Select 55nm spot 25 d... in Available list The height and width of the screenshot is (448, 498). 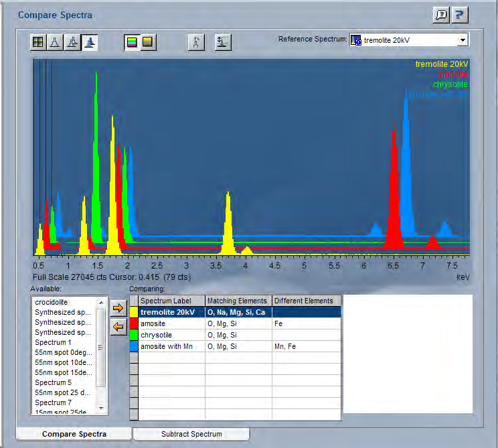point(62,392)
